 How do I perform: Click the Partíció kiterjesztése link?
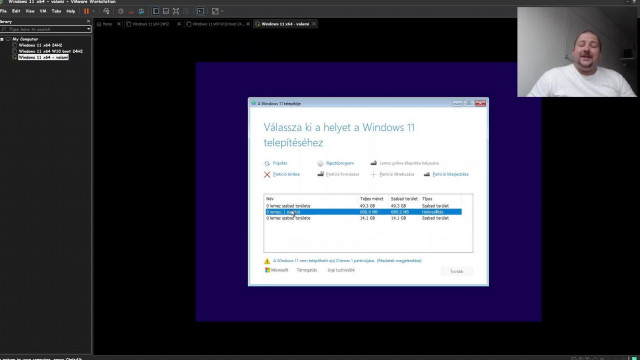pyautogui.click(x=451, y=174)
